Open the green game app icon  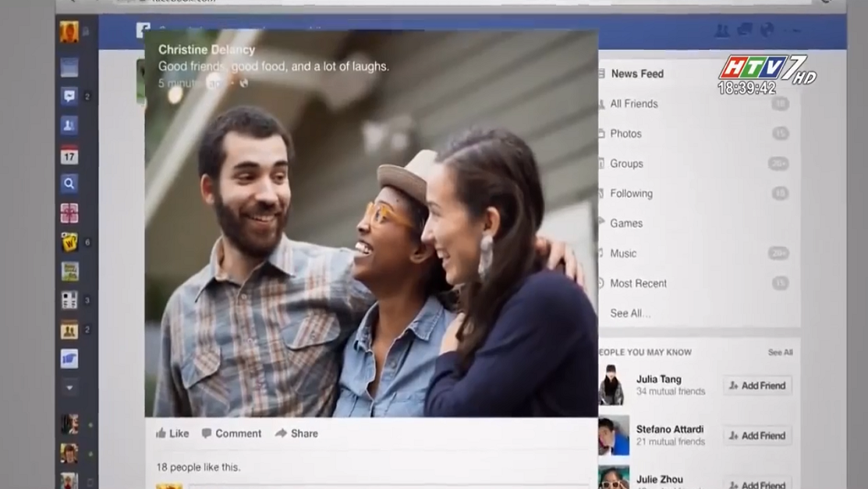coord(69,271)
